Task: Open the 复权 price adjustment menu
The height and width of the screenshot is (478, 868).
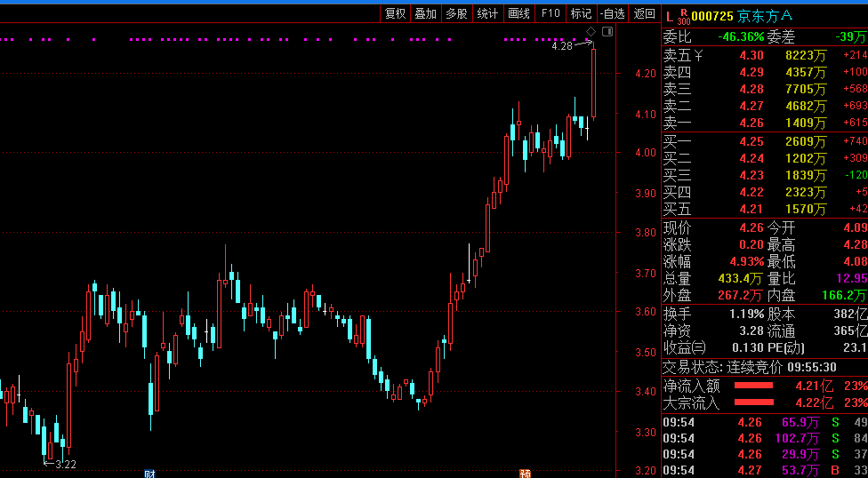Action: (395, 13)
